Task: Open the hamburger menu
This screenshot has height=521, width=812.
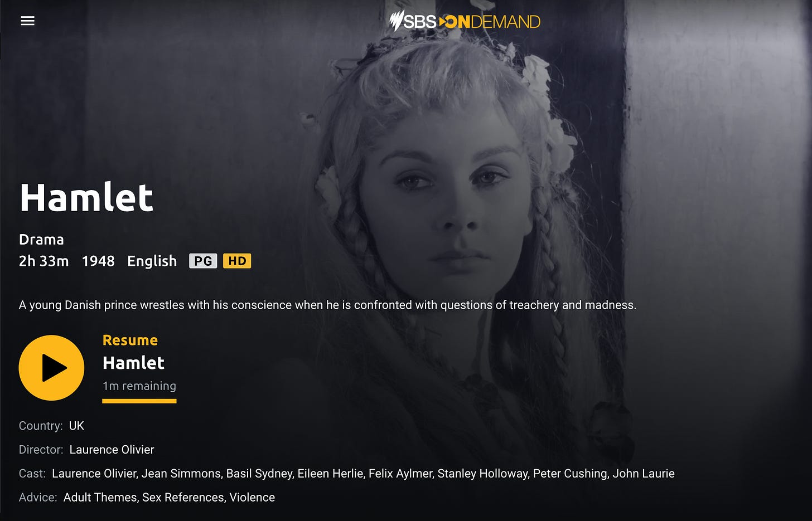Action: 27,21
